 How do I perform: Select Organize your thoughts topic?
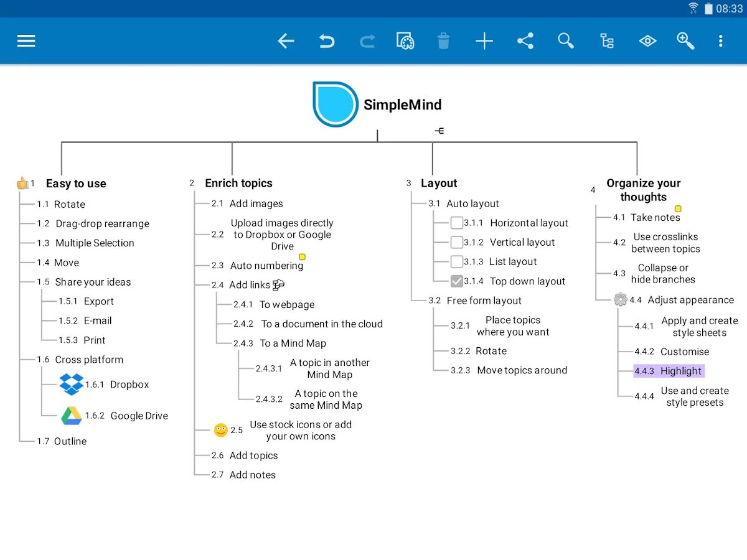pyautogui.click(x=644, y=190)
